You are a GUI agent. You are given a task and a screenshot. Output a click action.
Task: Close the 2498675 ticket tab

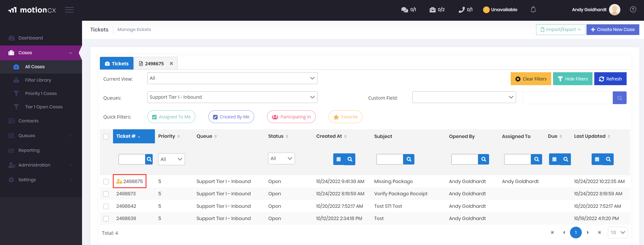click(171, 64)
